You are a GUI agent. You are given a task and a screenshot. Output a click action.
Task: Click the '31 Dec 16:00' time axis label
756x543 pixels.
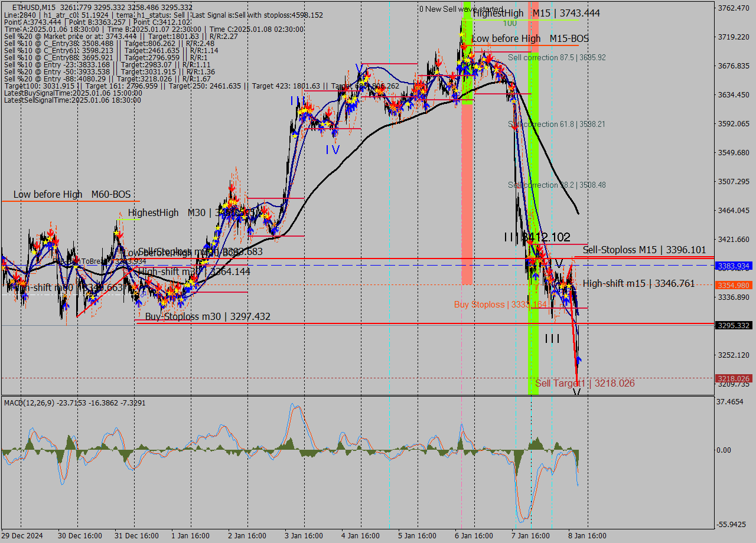point(137,536)
